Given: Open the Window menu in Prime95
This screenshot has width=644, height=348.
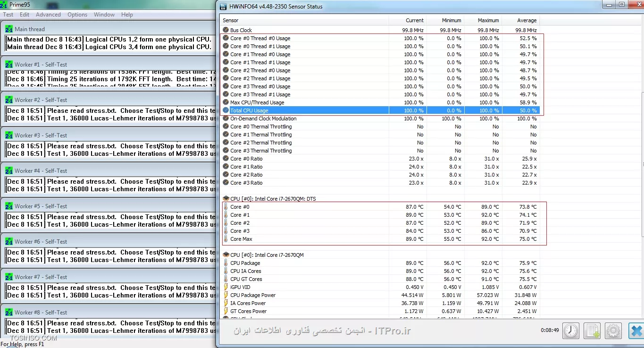Looking at the screenshot, I should (104, 15).
